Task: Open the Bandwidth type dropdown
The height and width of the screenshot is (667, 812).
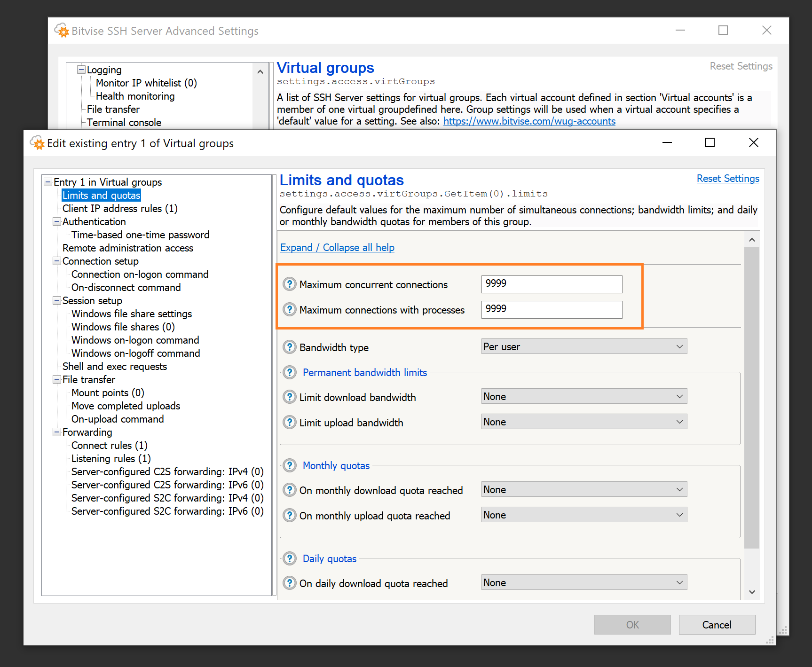Action: tap(583, 346)
